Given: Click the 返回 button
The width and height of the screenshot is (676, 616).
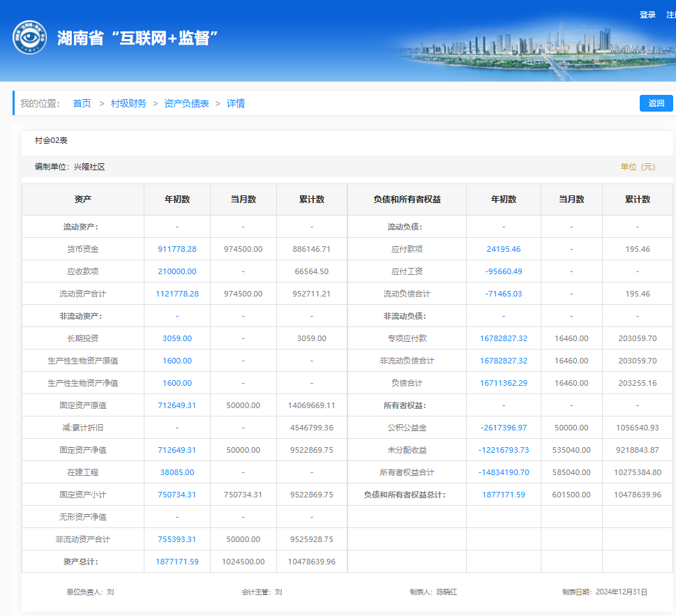Looking at the screenshot, I should tap(656, 103).
